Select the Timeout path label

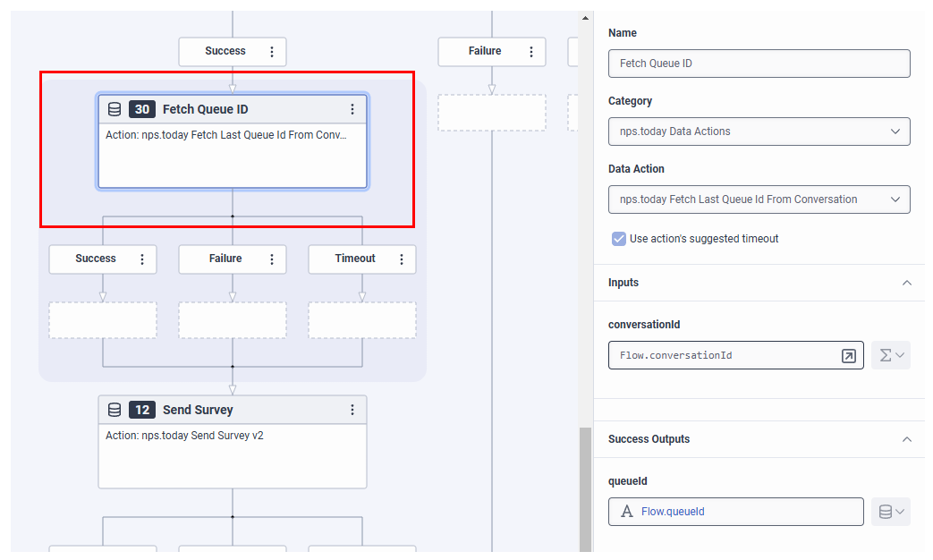click(355, 259)
